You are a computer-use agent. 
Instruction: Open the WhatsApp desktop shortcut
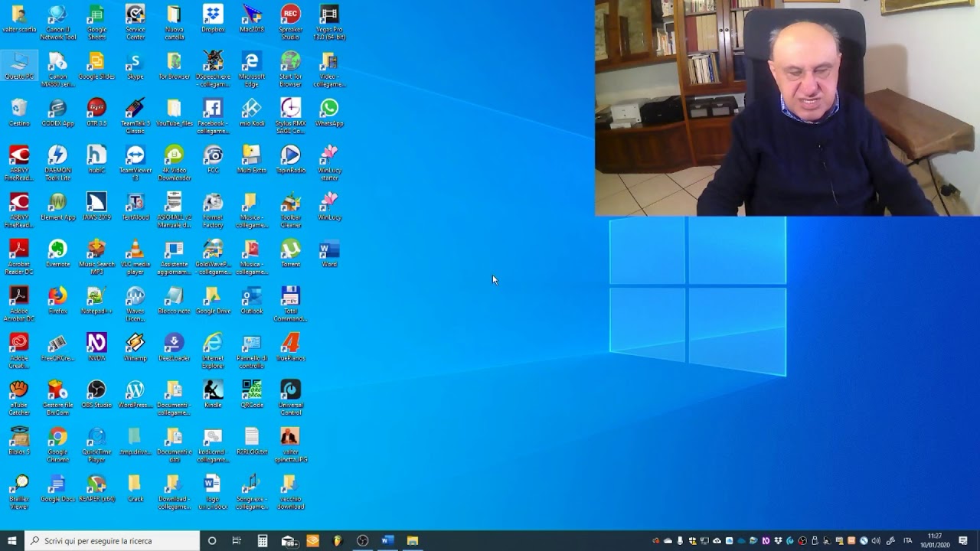tap(329, 113)
